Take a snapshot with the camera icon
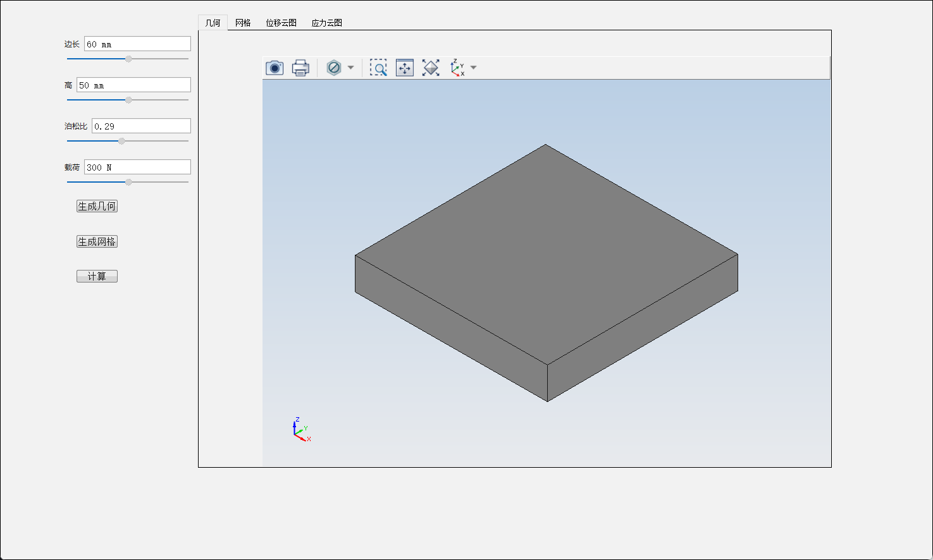 pyautogui.click(x=275, y=68)
